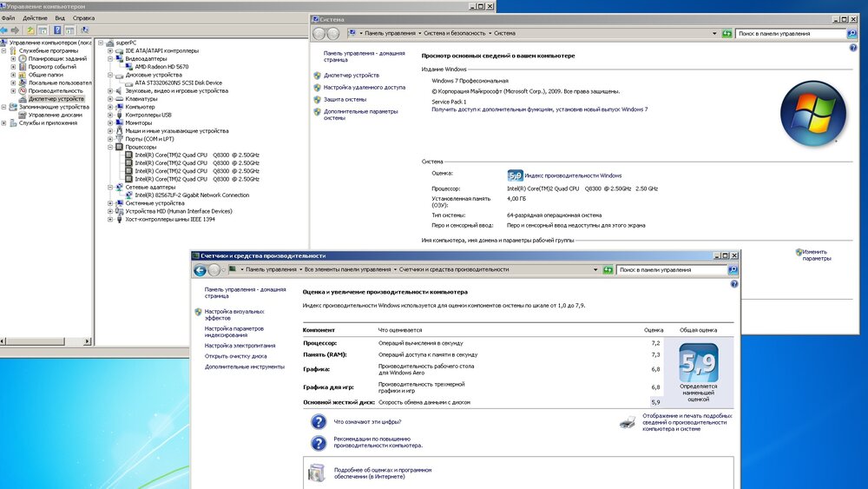Click the up-one-level folder toolbar icon

coord(30,30)
